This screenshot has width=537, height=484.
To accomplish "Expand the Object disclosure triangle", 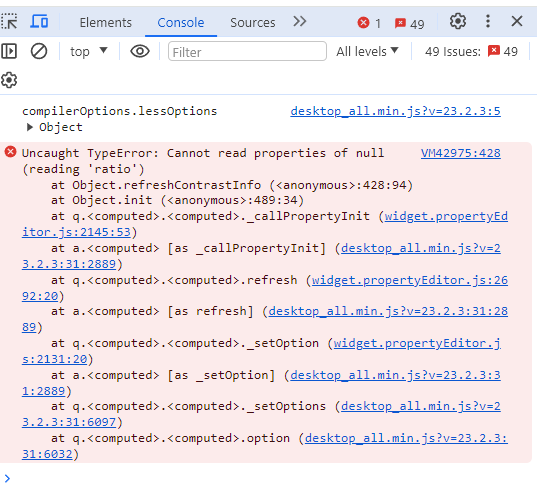I will (30, 127).
